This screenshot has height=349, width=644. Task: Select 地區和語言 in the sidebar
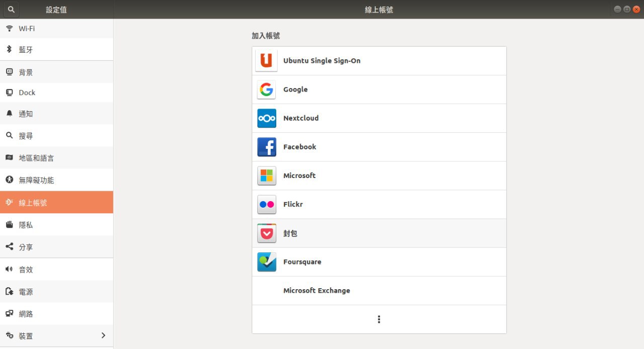click(56, 158)
